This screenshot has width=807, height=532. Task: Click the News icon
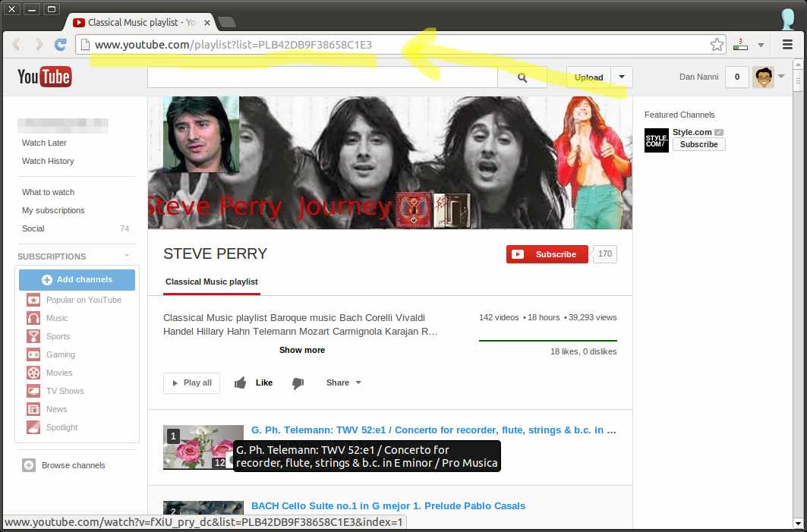33,410
